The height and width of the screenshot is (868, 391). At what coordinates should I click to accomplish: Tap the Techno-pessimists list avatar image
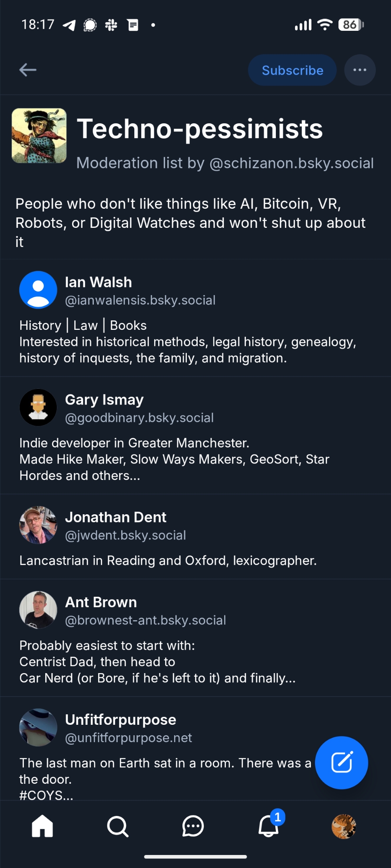(x=39, y=136)
